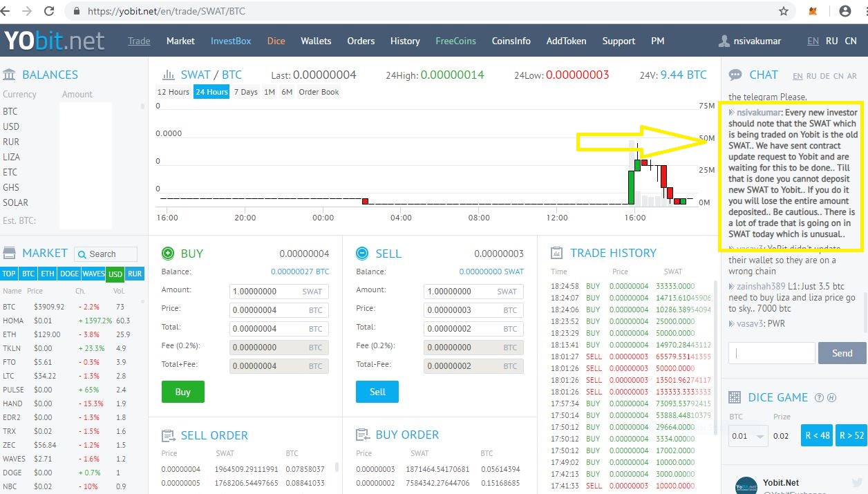This screenshot has height=494, width=868.
Task: Select the 24 Hours chart range
Action: click(211, 92)
